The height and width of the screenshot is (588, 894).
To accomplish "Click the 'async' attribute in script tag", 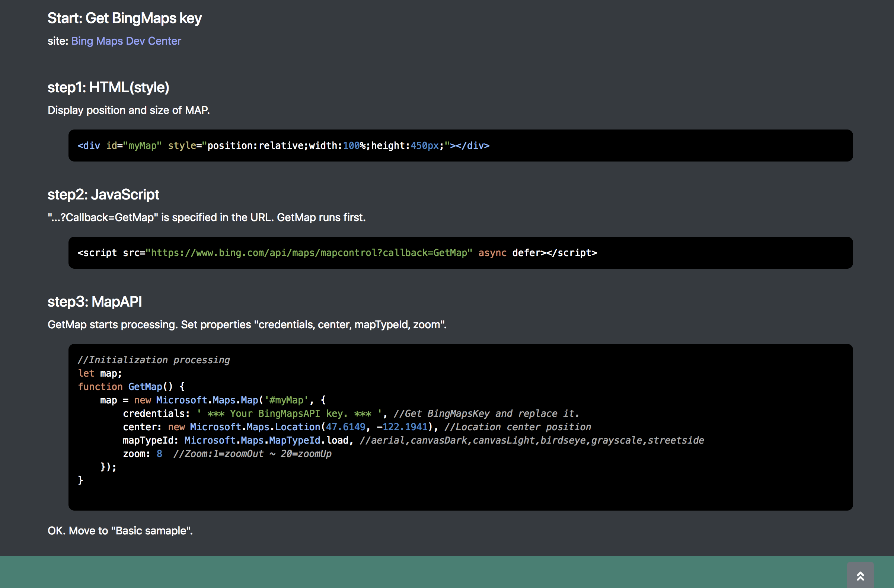I will (492, 253).
